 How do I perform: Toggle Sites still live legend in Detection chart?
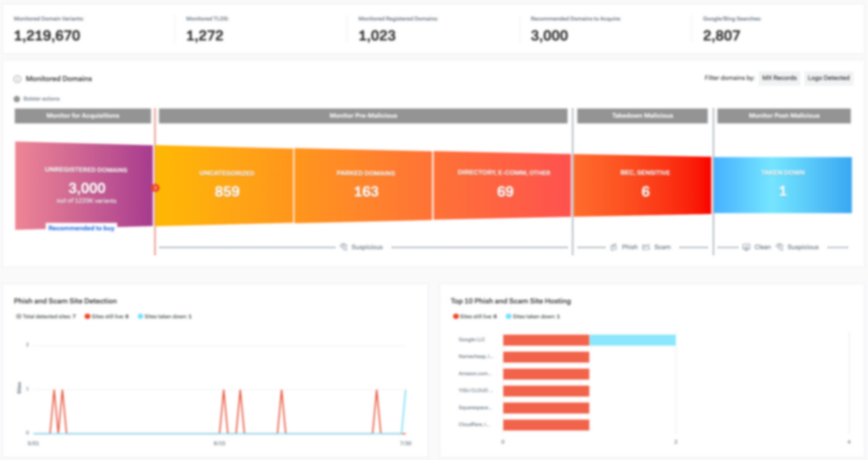point(107,316)
